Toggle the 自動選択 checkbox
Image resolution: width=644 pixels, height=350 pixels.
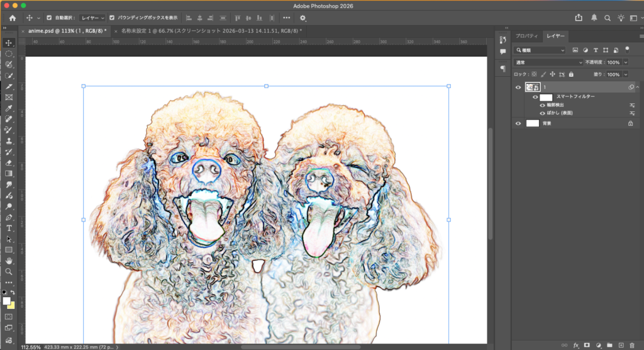point(50,18)
